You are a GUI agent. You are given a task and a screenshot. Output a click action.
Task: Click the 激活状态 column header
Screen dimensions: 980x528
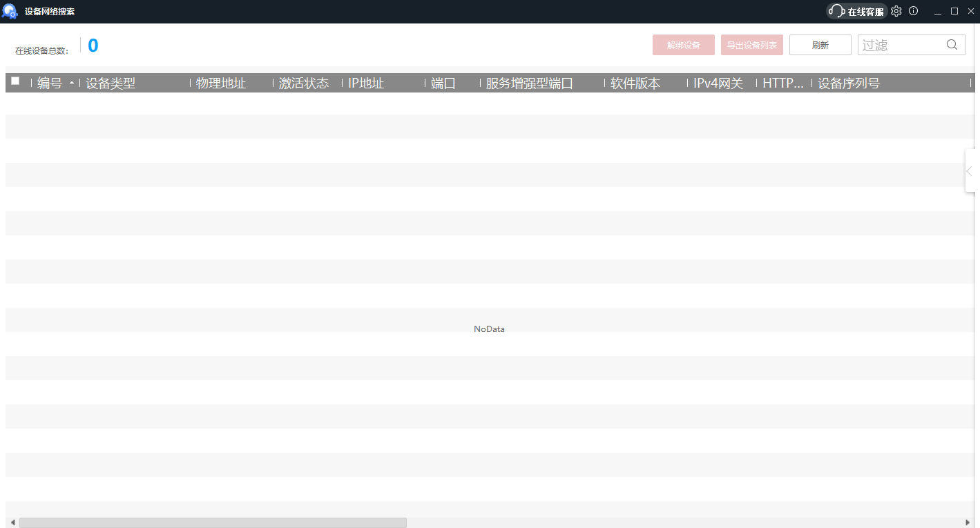tap(304, 84)
